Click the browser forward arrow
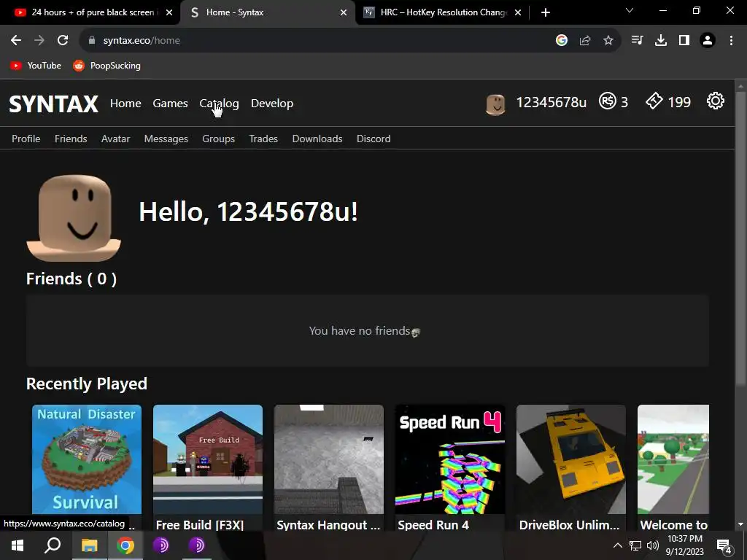This screenshot has width=747, height=560. click(39, 41)
